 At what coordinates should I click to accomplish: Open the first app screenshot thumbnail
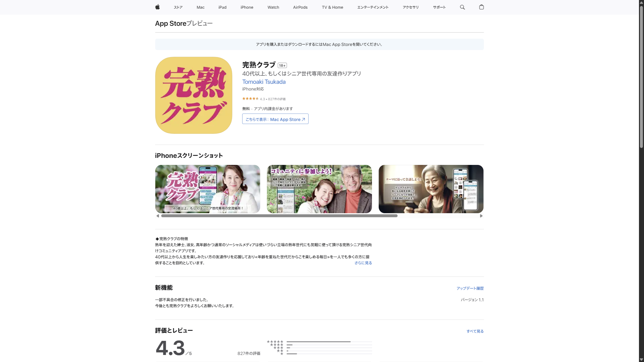pos(207,189)
